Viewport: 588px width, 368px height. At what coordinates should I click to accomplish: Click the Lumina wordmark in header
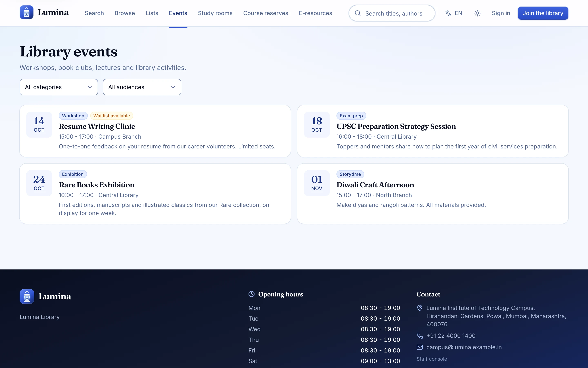tap(53, 12)
